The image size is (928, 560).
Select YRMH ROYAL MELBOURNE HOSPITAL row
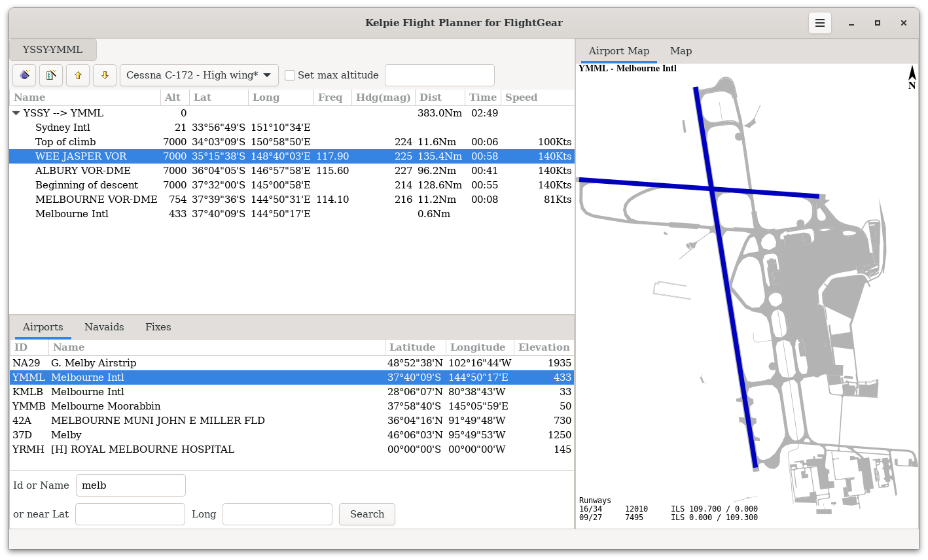coord(292,449)
